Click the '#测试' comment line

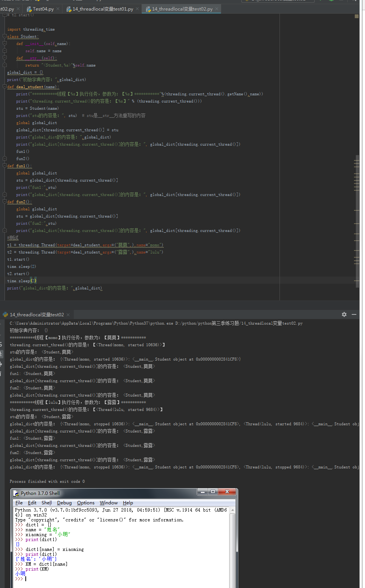[x=13, y=238]
